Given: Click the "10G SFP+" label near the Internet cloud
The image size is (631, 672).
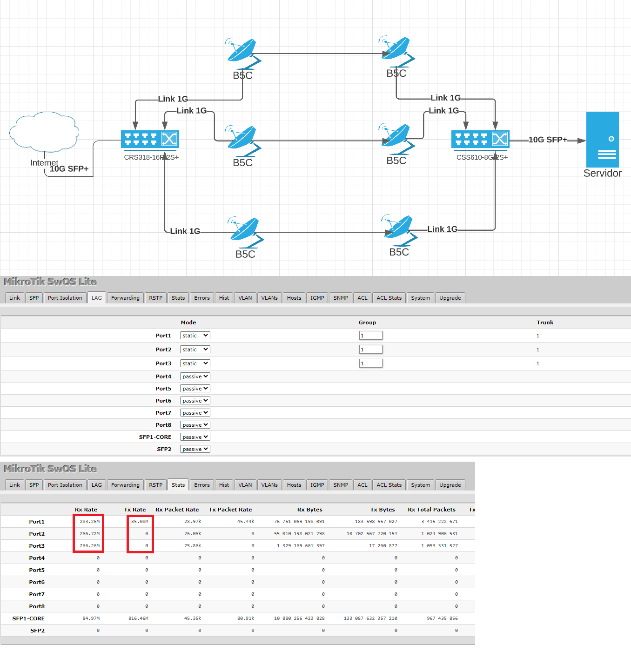Looking at the screenshot, I should (69, 168).
